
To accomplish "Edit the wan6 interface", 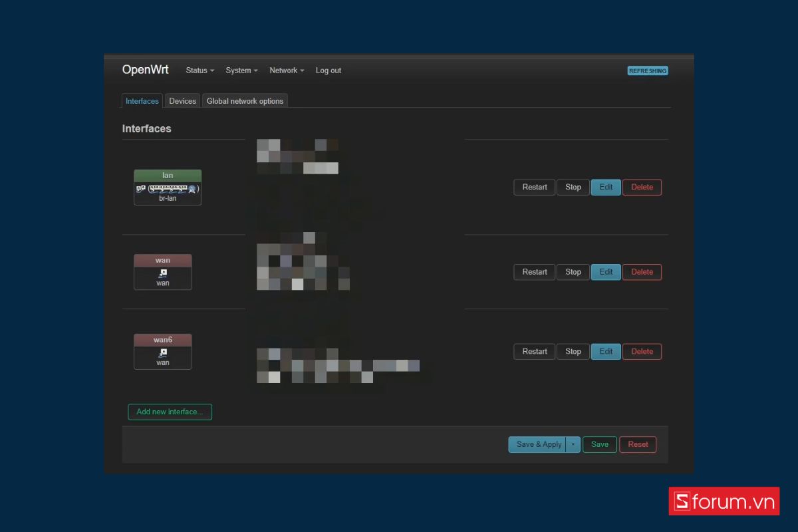I will click(x=606, y=352).
